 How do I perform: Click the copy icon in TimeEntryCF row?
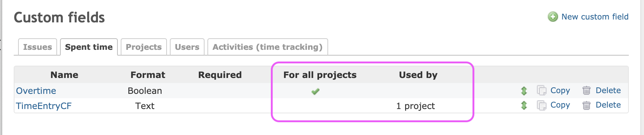coord(541,105)
